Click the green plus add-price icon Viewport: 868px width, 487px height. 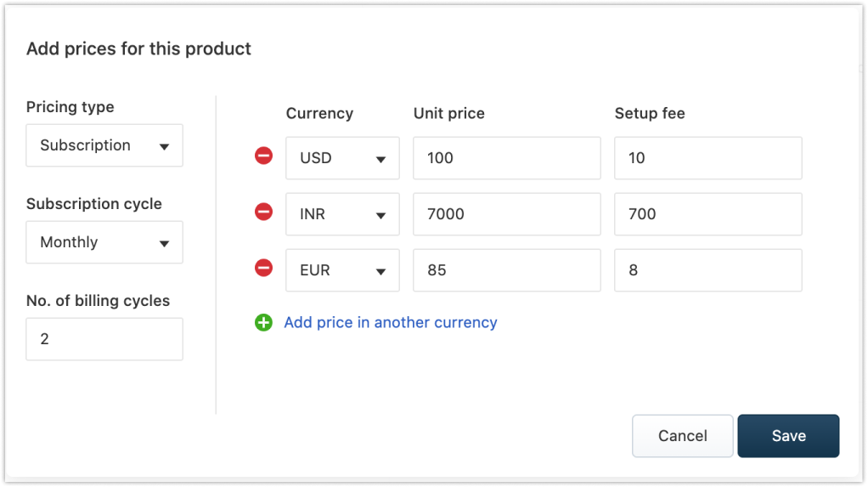(264, 323)
